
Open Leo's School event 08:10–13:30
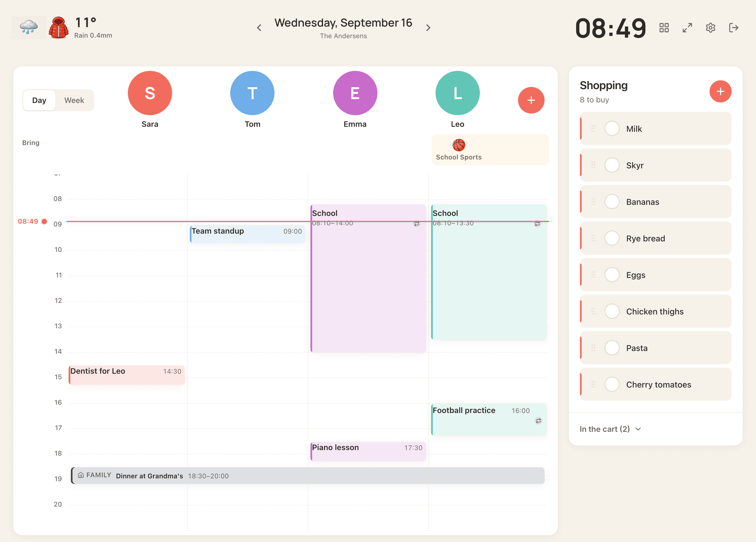coord(489,272)
